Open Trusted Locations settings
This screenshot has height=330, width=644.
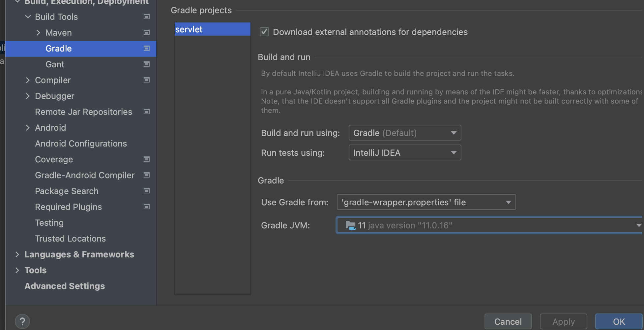[70, 239]
